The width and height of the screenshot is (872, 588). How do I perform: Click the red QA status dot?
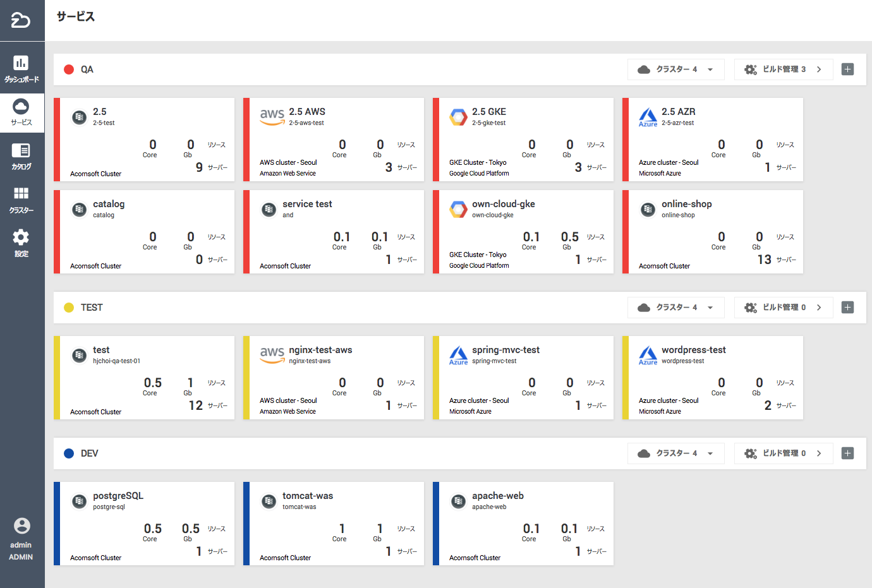click(x=69, y=69)
